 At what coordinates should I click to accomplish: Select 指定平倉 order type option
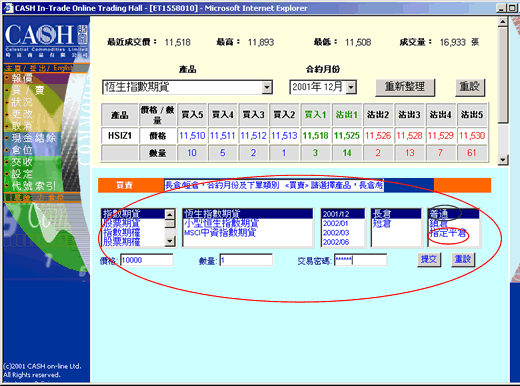[448, 233]
